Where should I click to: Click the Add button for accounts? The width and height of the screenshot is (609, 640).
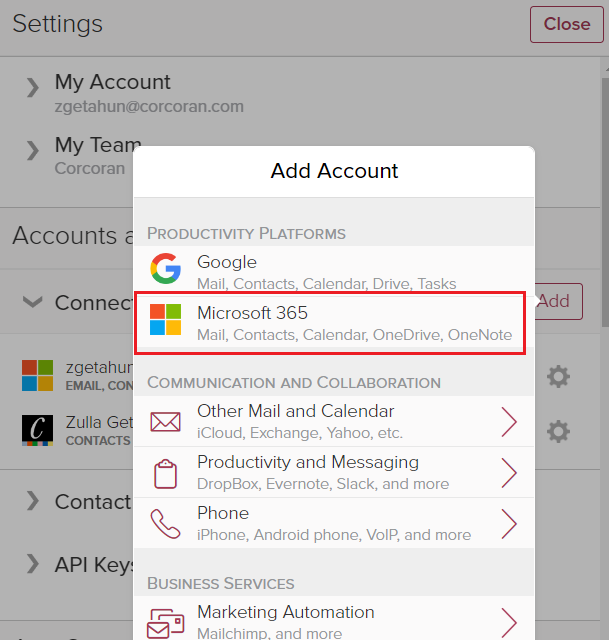pyautogui.click(x=555, y=301)
